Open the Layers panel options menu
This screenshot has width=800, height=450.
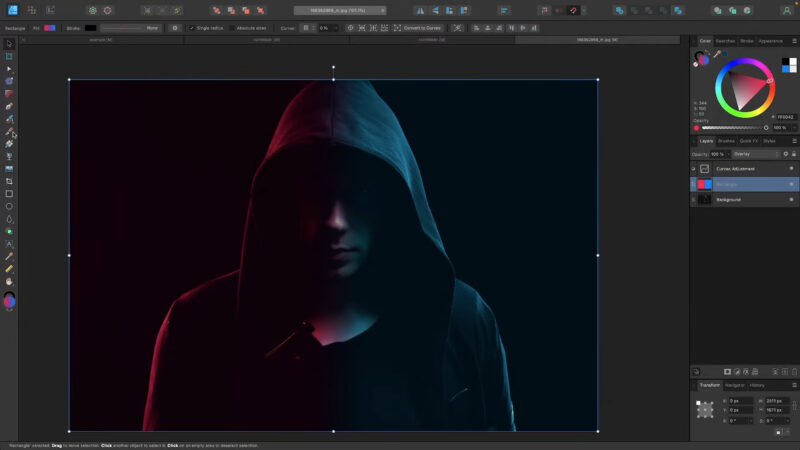click(x=794, y=141)
